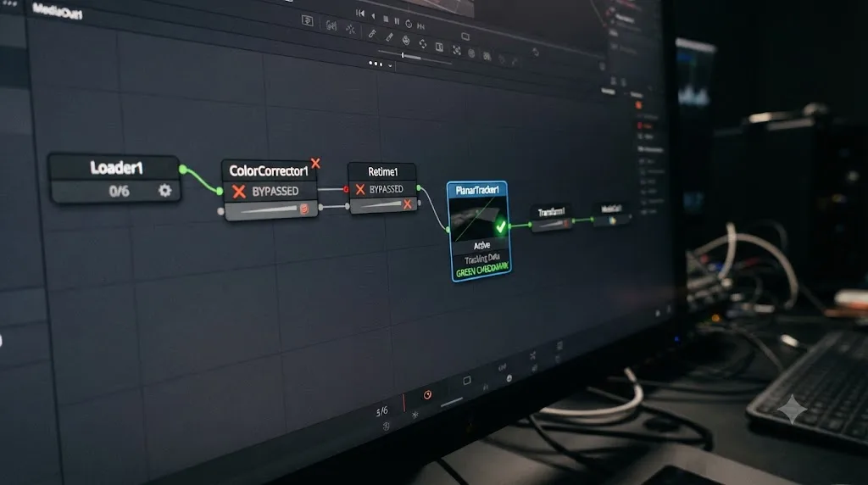Open Loader1 gear settings icon

point(165,191)
